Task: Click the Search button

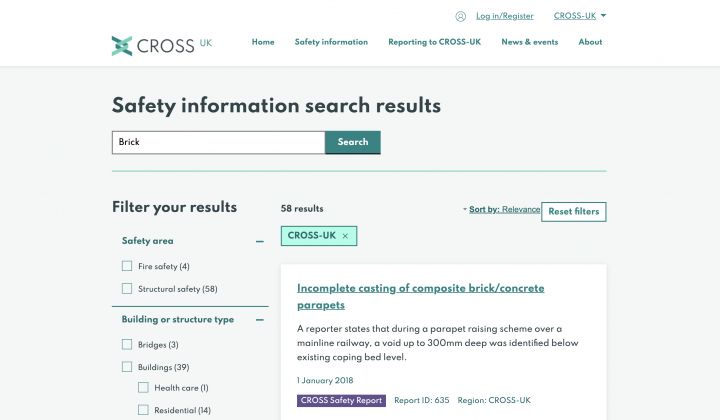Action: click(x=353, y=142)
